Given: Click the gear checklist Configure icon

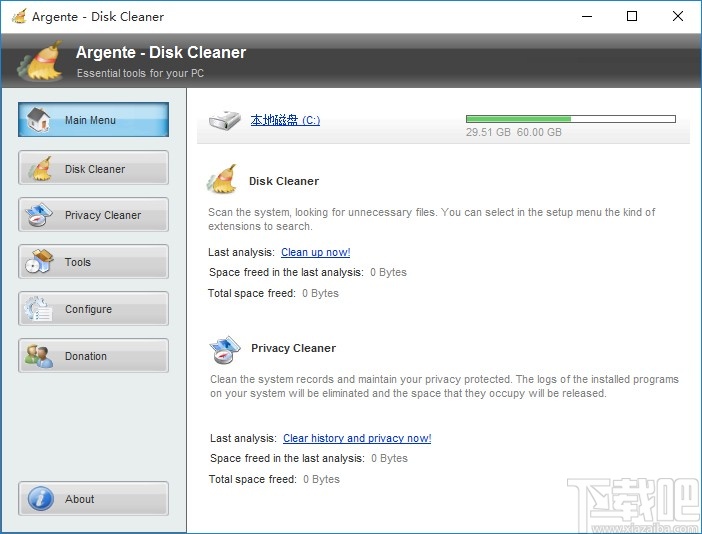Looking at the screenshot, I should 39,309.
